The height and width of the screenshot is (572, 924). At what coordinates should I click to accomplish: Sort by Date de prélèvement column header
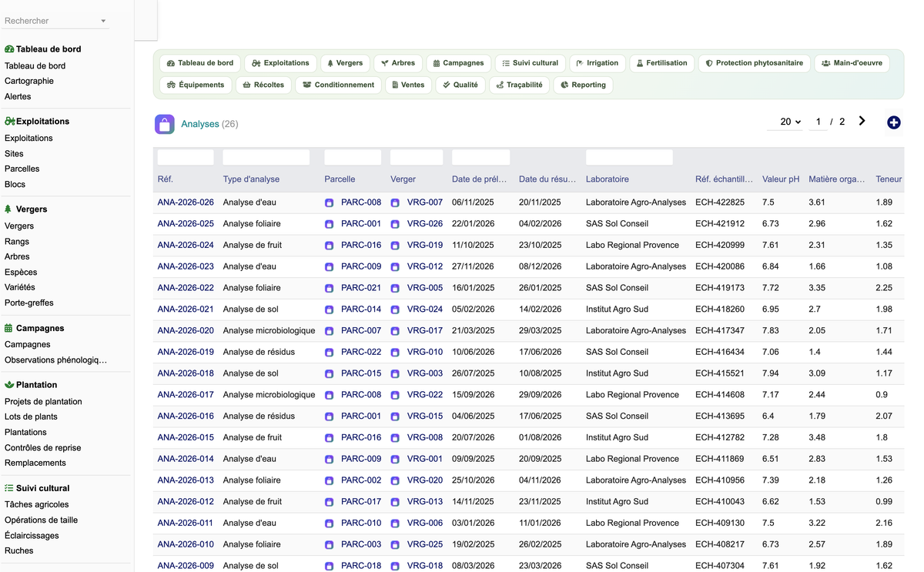point(479,179)
